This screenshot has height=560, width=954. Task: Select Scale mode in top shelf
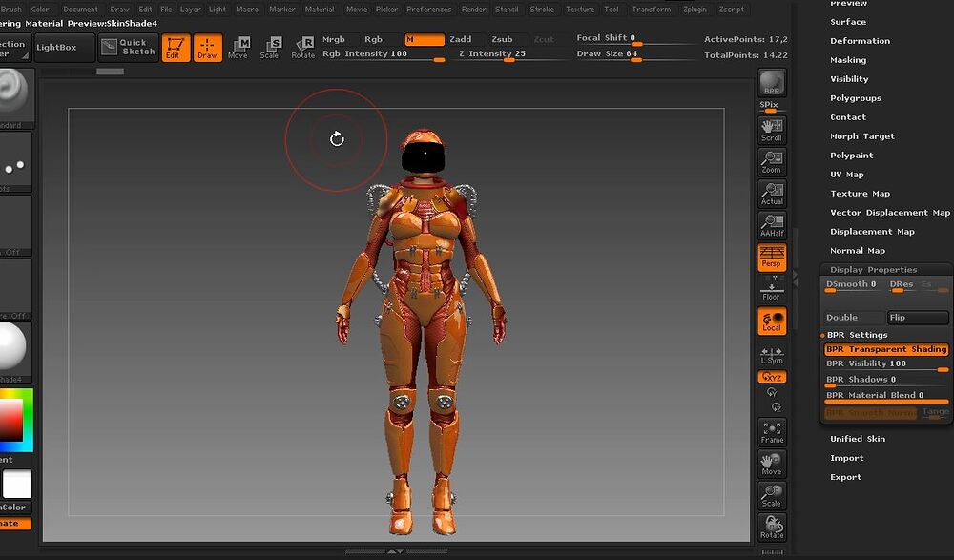tap(271, 48)
